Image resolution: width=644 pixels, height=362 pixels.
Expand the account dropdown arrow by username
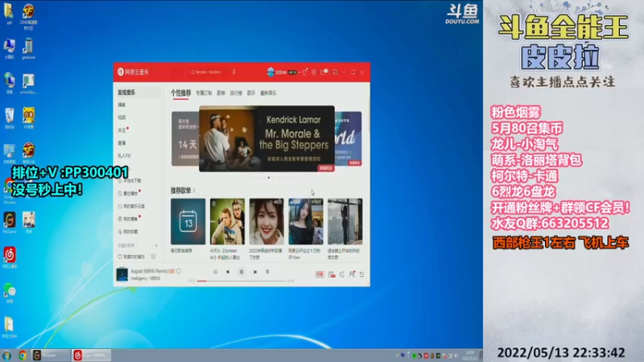point(299,72)
